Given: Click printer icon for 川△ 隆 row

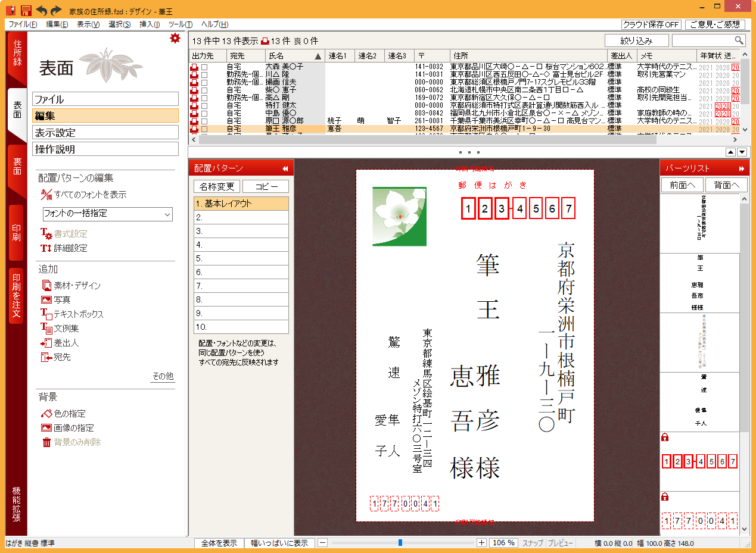Looking at the screenshot, I should [194, 74].
